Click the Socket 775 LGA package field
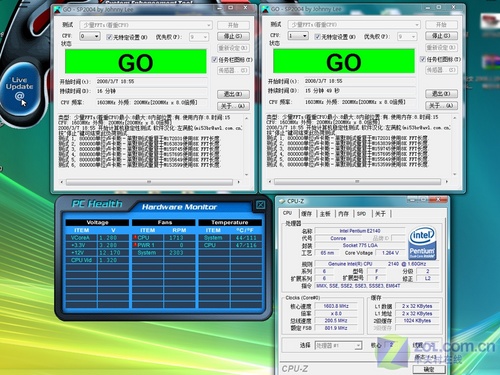The width and height of the screenshot is (500, 375). (360, 245)
